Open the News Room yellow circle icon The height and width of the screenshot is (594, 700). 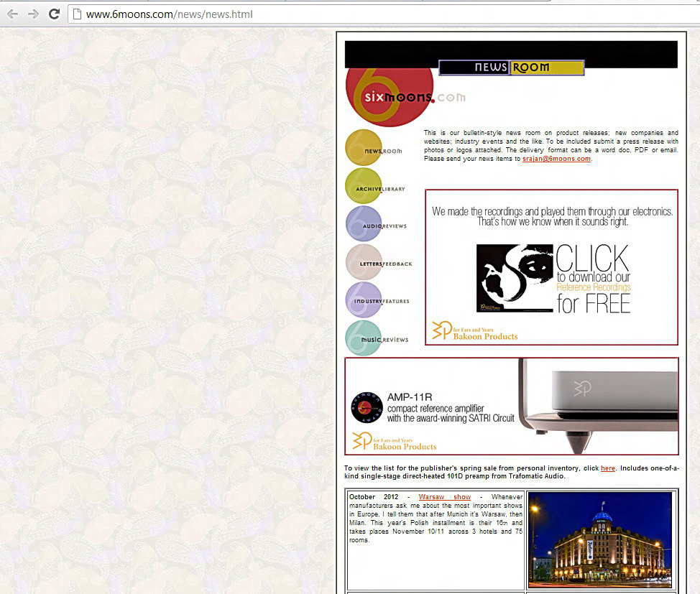tap(364, 149)
